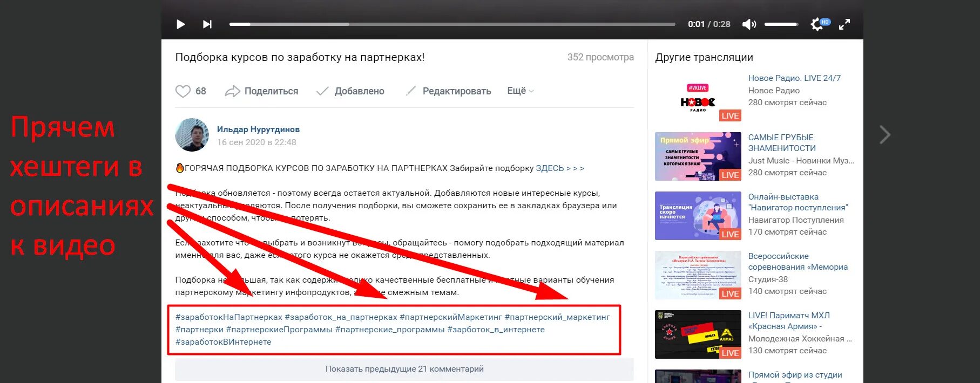Click the like count 68
This screenshot has width=980, height=383.
tap(201, 91)
